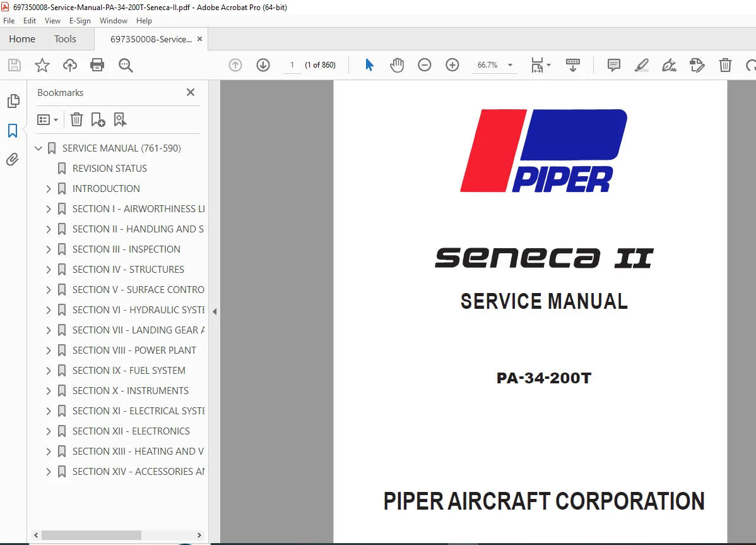Collapse navigation pane with side arrow
The height and width of the screenshot is (545, 756).
(215, 312)
